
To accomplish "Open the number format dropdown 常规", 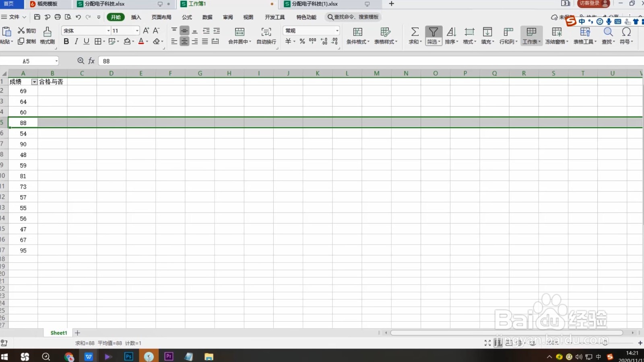I will tap(337, 31).
